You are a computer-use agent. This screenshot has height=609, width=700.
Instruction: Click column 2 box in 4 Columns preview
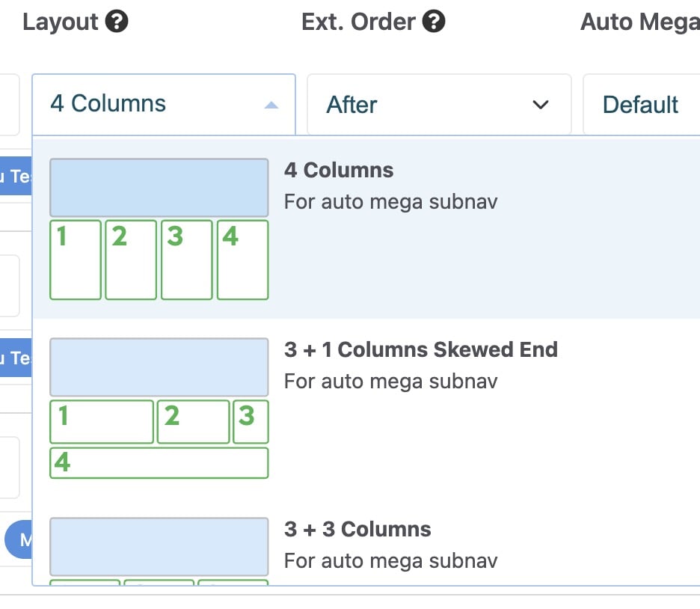point(131,260)
